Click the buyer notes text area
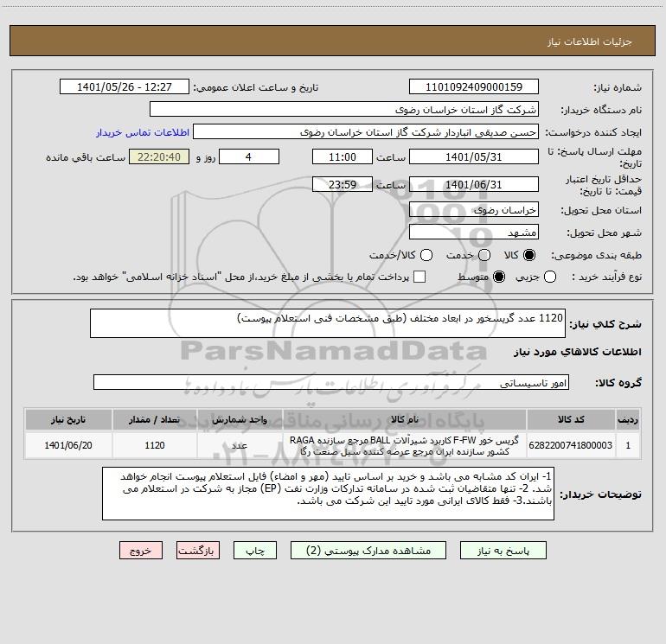 [x=328, y=494]
